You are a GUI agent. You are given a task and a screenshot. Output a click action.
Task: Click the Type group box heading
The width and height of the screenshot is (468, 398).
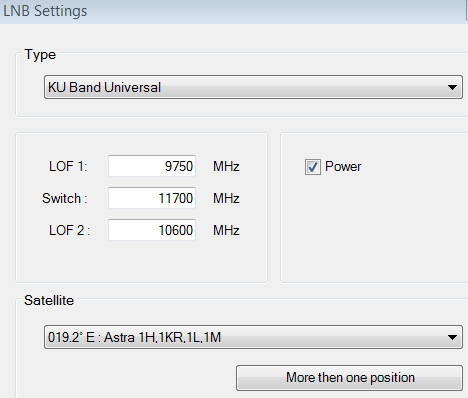(40, 55)
